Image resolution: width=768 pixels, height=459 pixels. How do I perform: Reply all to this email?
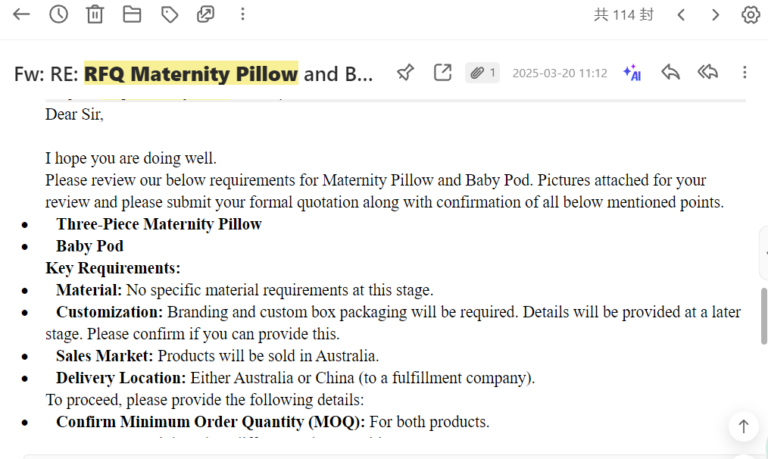pos(708,72)
